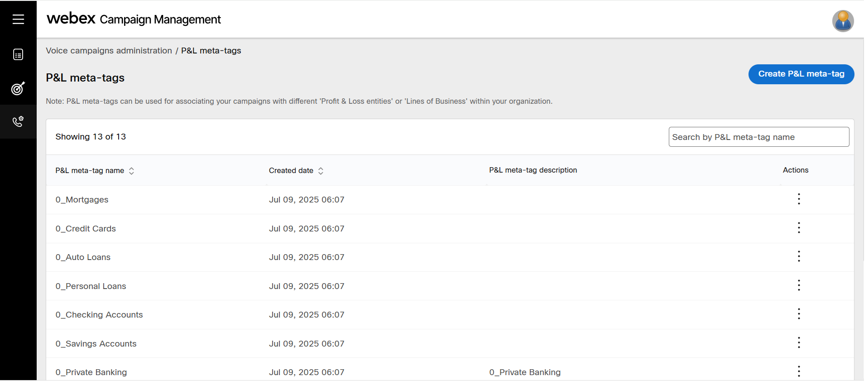Select the 0_Savings Accounts row name
The height and width of the screenshot is (381, 868).
tap(96, 344)
